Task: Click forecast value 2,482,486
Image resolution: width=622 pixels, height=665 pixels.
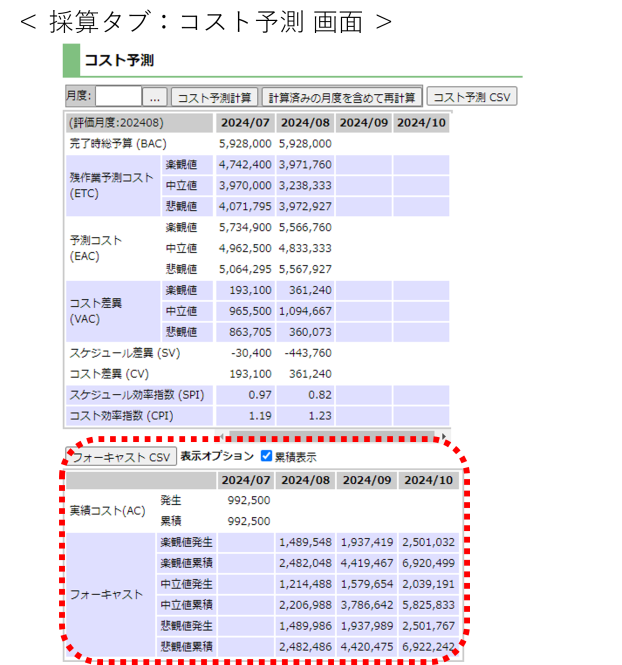Action: [x=305, y=647]
